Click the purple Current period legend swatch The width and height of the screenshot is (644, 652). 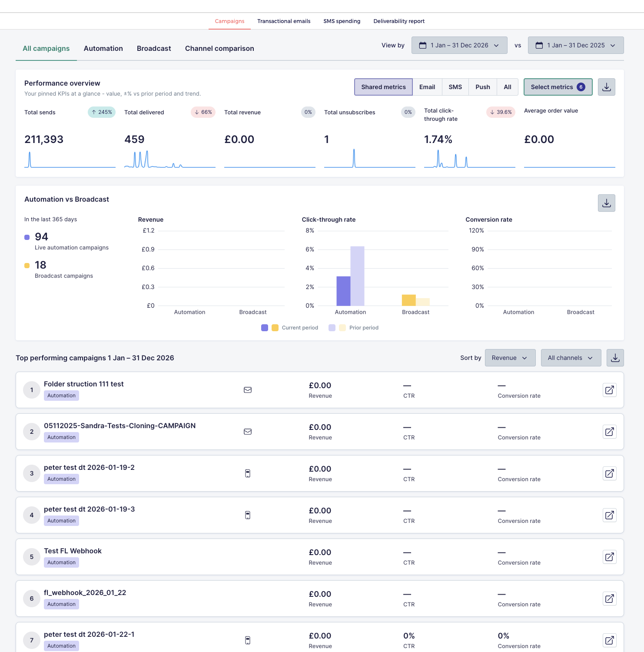tap(265, 328)
